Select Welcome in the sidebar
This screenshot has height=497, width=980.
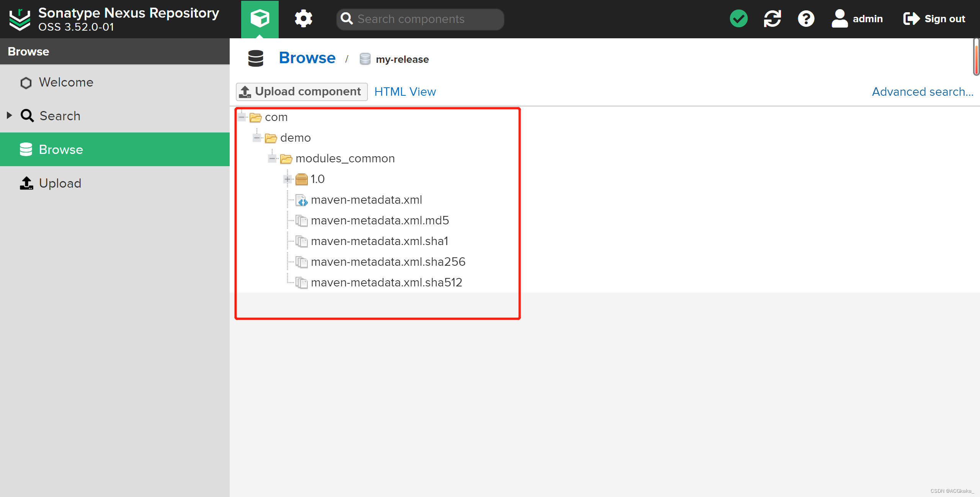[66, 82]
